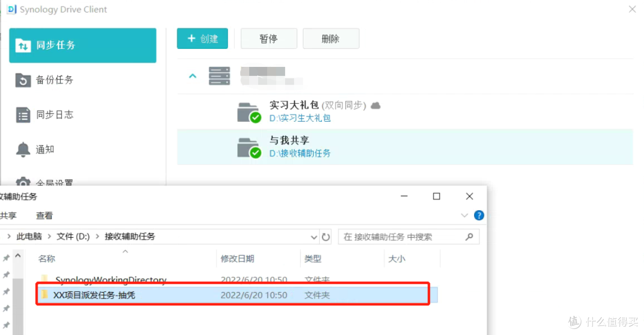Close the Synology Drive Client window
This screenshot has width=644, height=335.
(x=632, y=9)
